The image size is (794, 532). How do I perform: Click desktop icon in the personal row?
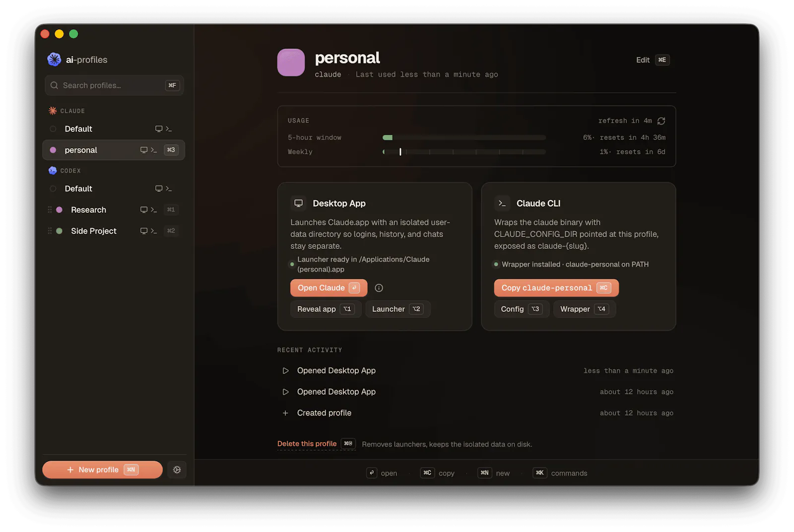144,150
